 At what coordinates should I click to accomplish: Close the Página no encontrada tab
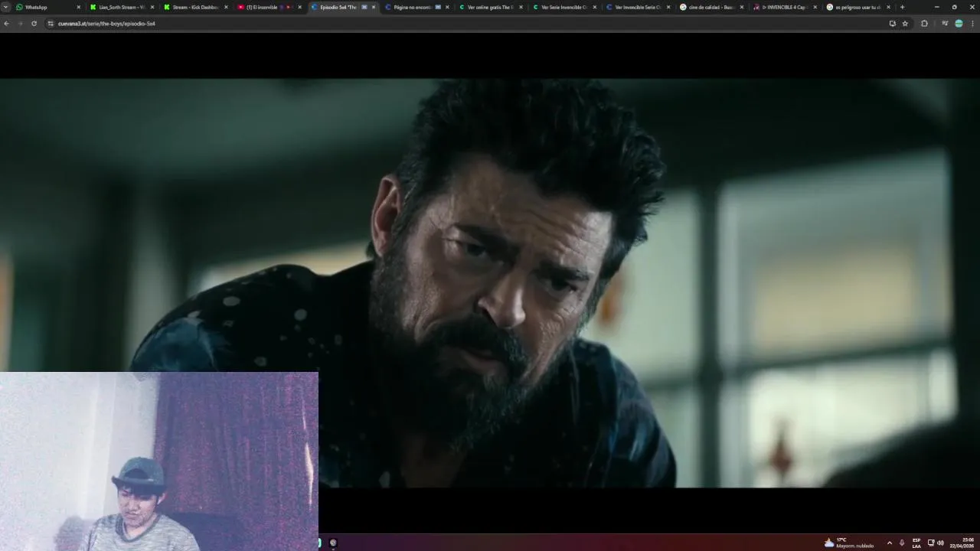coord(447,7)
